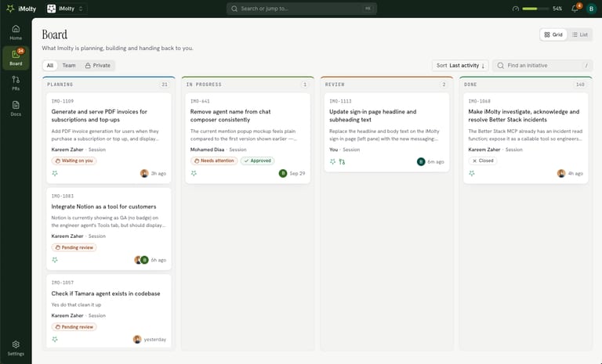Click the workspace grid icon beside iMolty selector
The image size is (602, 364).
(51, 9)
